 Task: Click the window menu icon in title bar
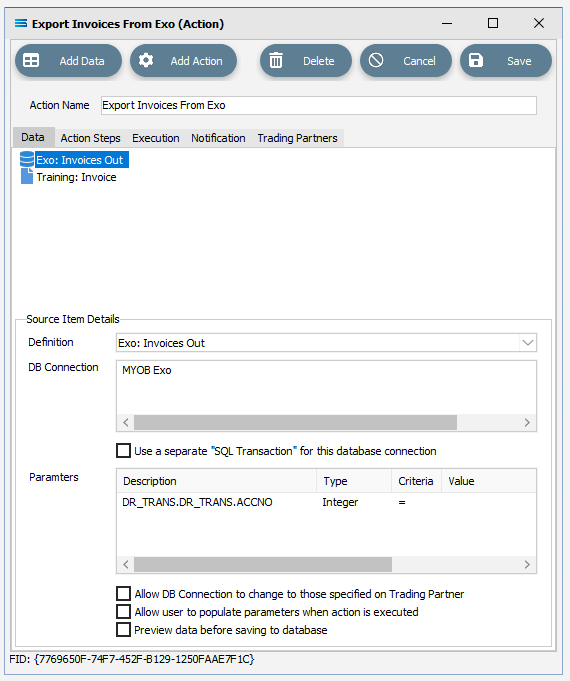coord(21,23)
